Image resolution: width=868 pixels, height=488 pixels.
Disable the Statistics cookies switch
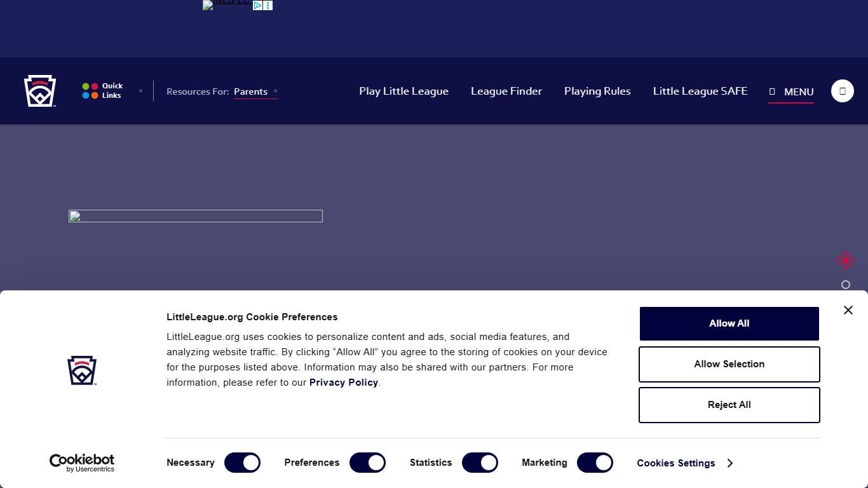point(480,463)
